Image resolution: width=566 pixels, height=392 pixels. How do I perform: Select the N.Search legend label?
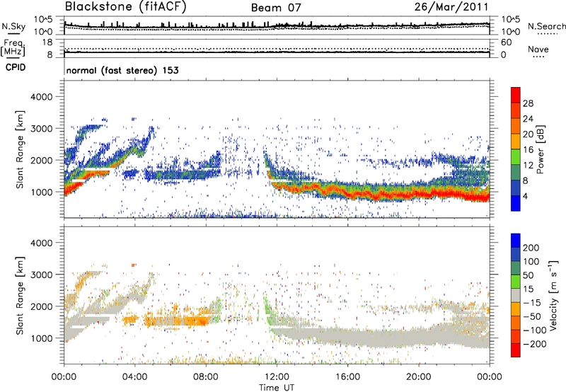546,26
